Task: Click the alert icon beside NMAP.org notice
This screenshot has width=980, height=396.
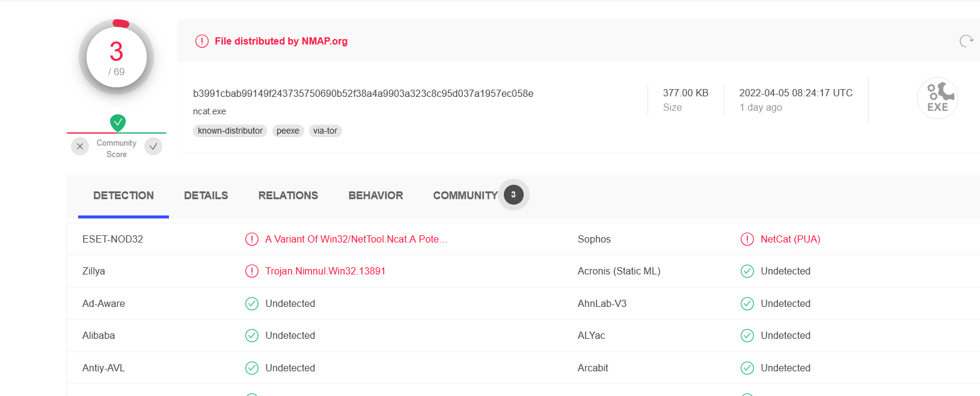Action: coord(201,41)
